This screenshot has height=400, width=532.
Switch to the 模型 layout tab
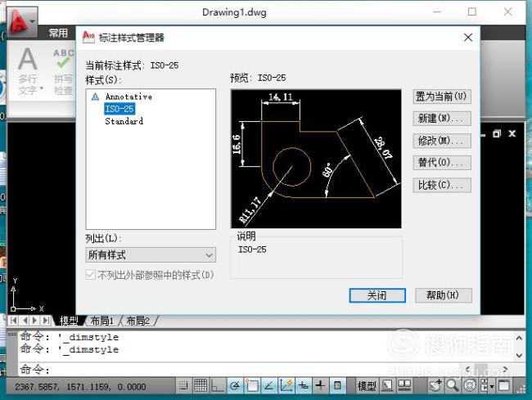(69, 321)
